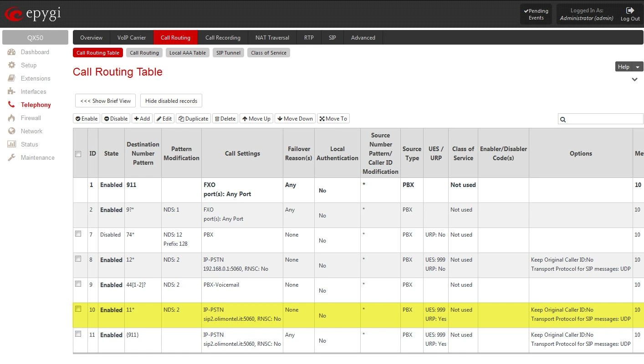
Task: Expand the chevron below Help
Action: point(634,80)
